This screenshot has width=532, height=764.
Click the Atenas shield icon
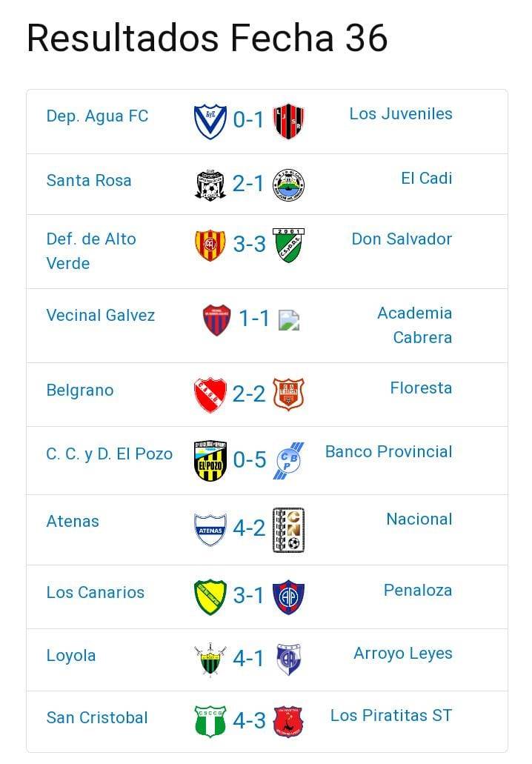coord(210,529)
